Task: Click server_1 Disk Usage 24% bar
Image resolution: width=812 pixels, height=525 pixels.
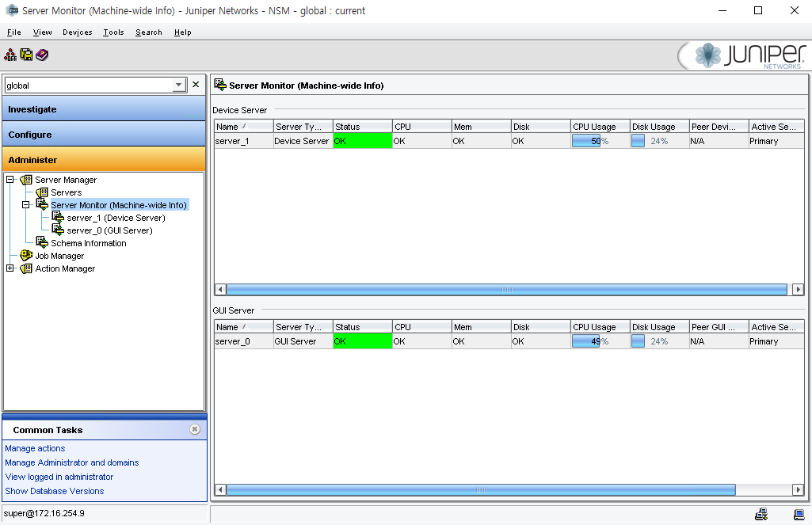Action: [x=660, y=141]
